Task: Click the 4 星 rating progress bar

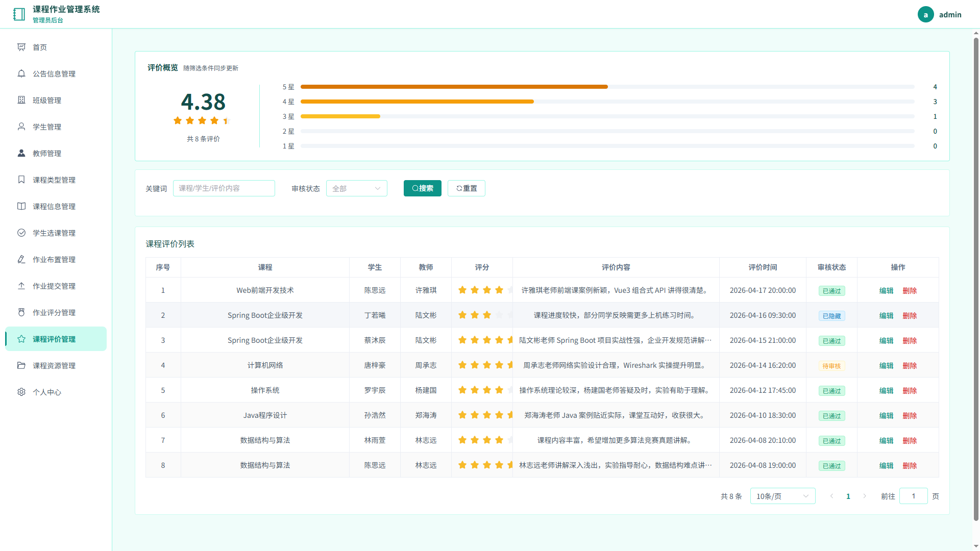Action: [x=607, y=102]
